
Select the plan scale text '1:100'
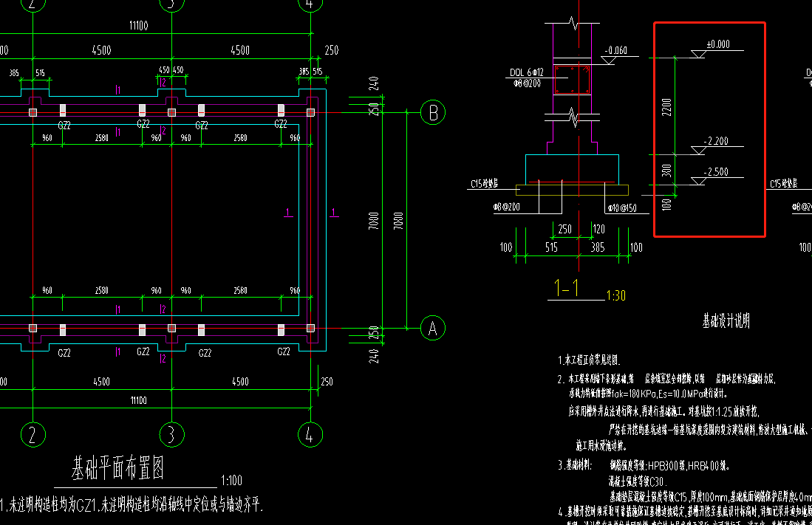tap(231, 481)
